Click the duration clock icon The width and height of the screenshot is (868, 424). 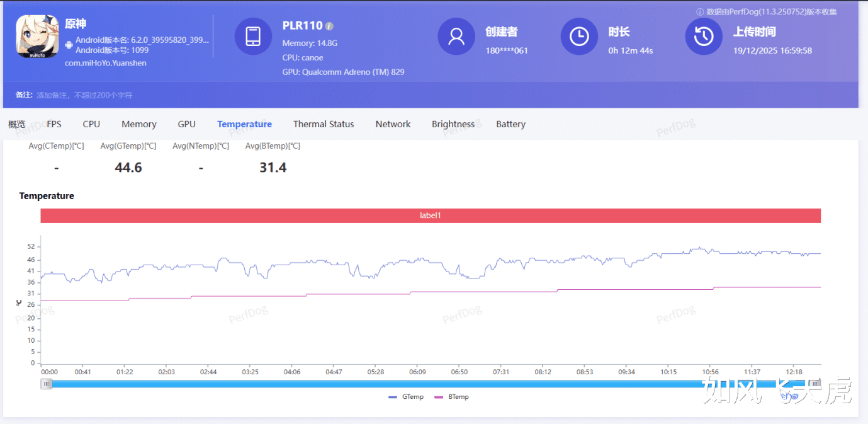click(x=579, y=36)
